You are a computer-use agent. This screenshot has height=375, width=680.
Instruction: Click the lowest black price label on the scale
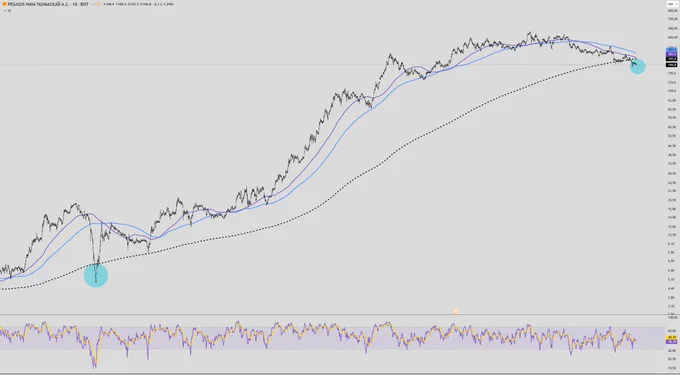(671, 65)
